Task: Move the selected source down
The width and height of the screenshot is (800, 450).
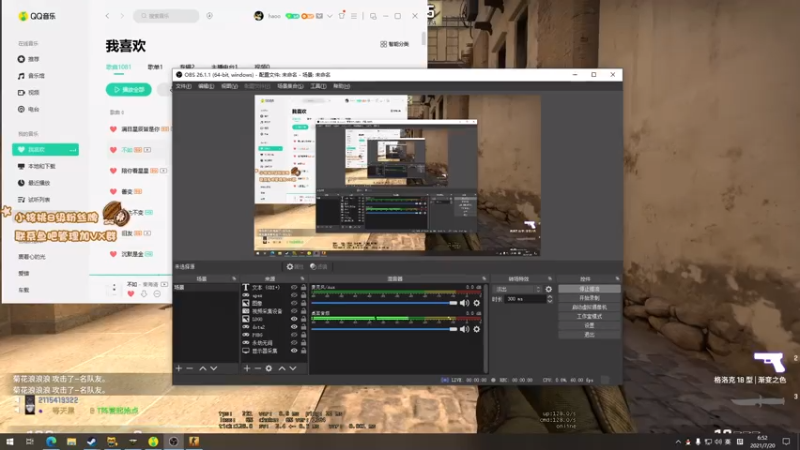Action: tap(293, 368)
